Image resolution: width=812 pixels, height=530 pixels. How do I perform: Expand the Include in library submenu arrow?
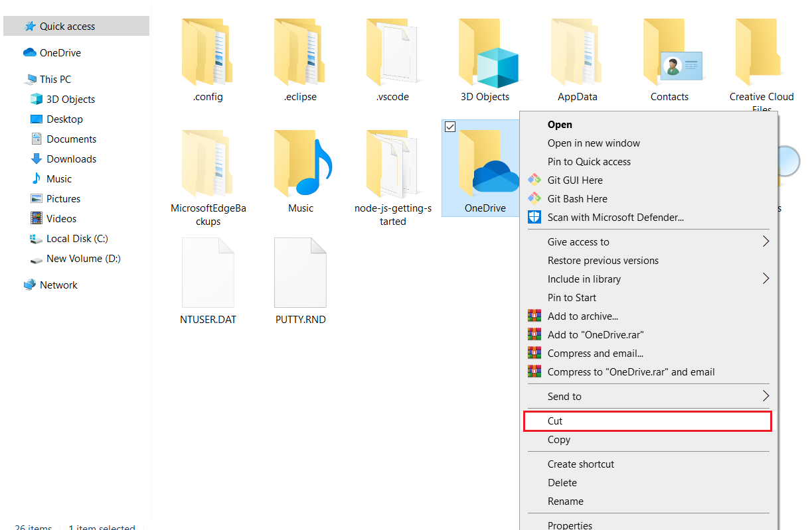pyautogui.click(x=766, y=279)
